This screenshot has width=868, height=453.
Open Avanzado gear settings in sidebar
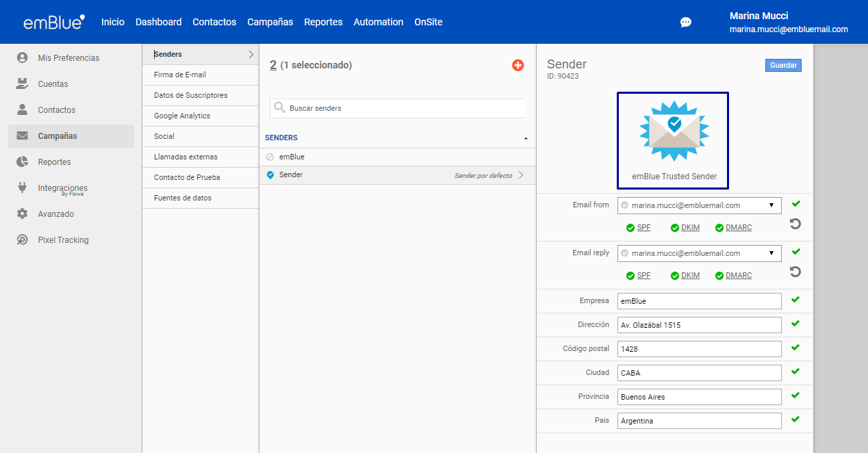click(x=23, y=214)
